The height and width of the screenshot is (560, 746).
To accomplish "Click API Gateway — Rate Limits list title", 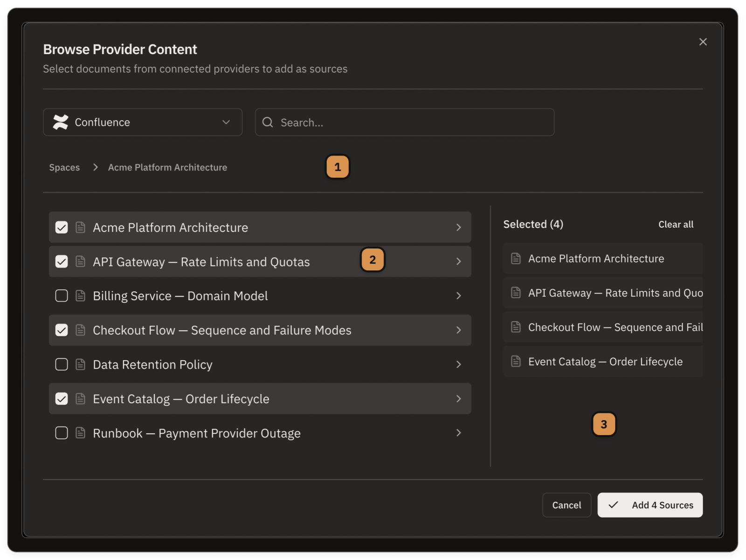I will click(x=201, y=261).
